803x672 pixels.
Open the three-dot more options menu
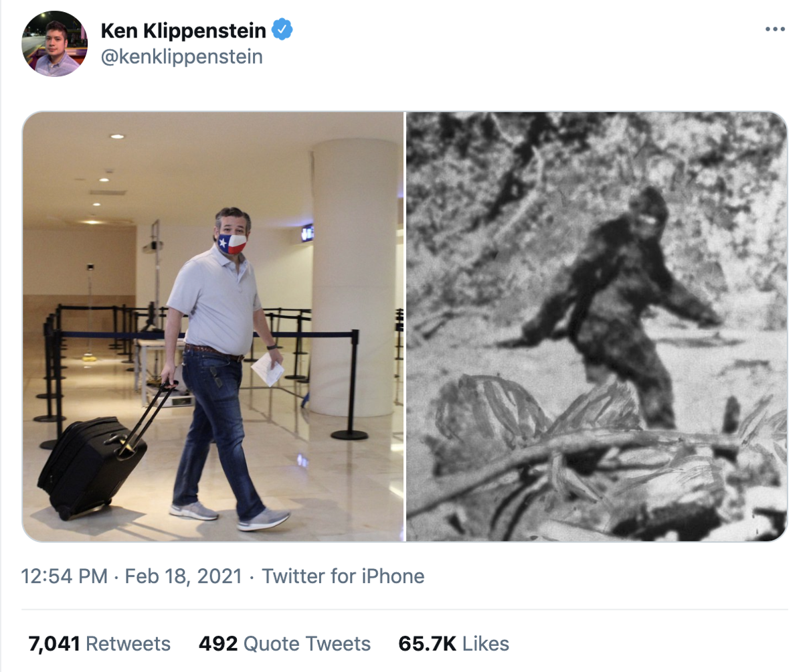(774, 29)
